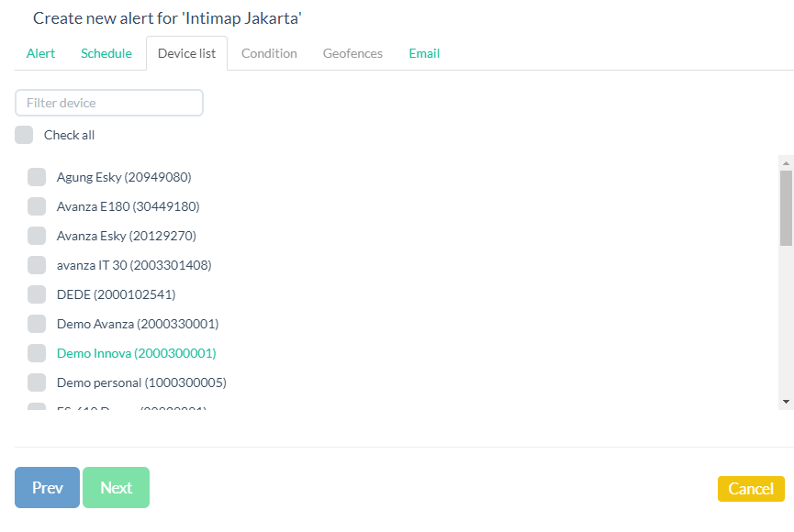
Task: Tick the Avanza Esky checkbox
Action: [x=37, y=236]
